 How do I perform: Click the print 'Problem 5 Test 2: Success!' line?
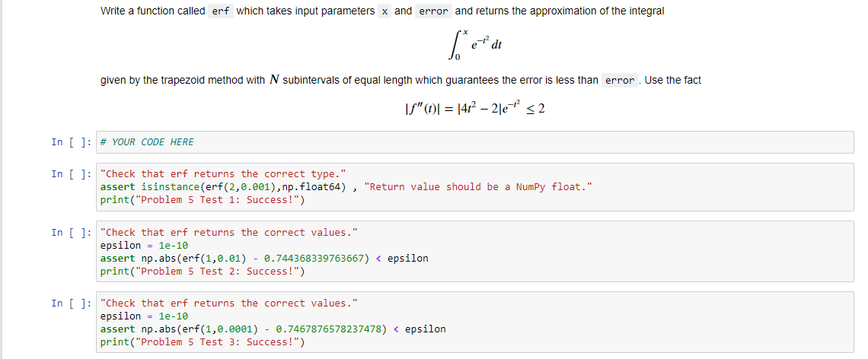(203, 272)
